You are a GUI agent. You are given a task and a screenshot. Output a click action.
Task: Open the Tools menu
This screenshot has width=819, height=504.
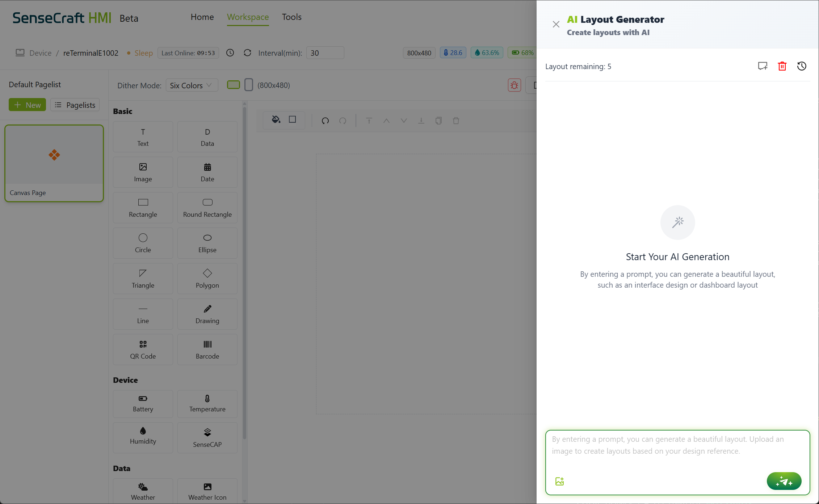point(291,17)
